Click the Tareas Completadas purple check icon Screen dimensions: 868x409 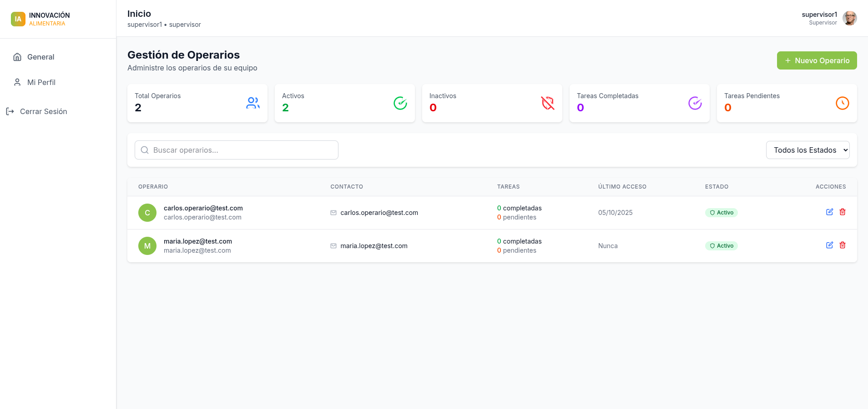coord(695,103)
